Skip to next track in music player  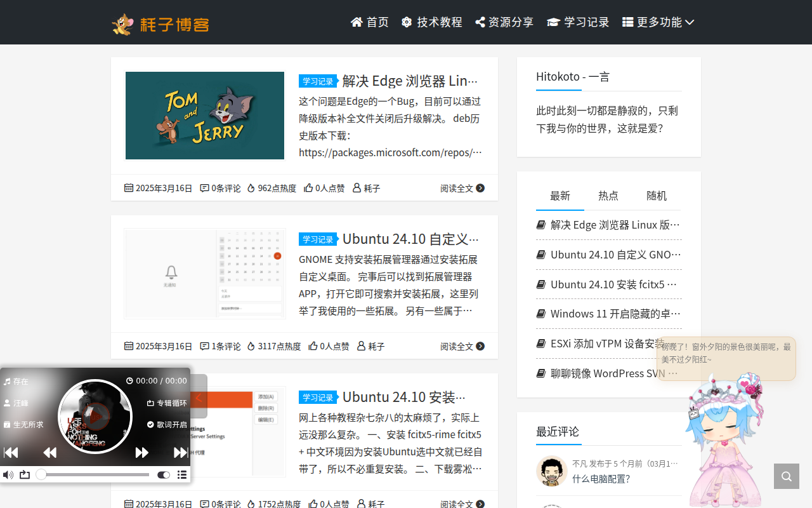coord(180,452)
